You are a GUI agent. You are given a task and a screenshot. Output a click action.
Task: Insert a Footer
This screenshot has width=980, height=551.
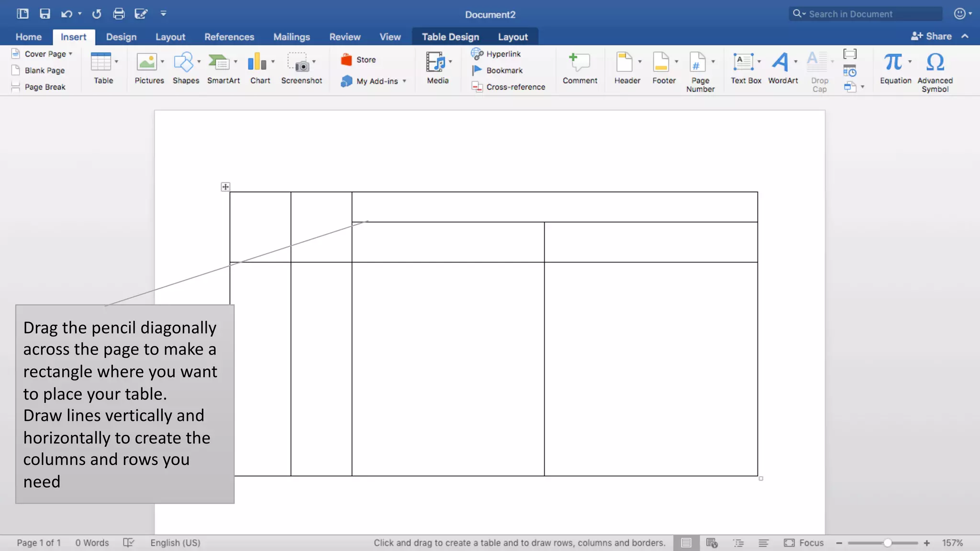coord(661,62)
